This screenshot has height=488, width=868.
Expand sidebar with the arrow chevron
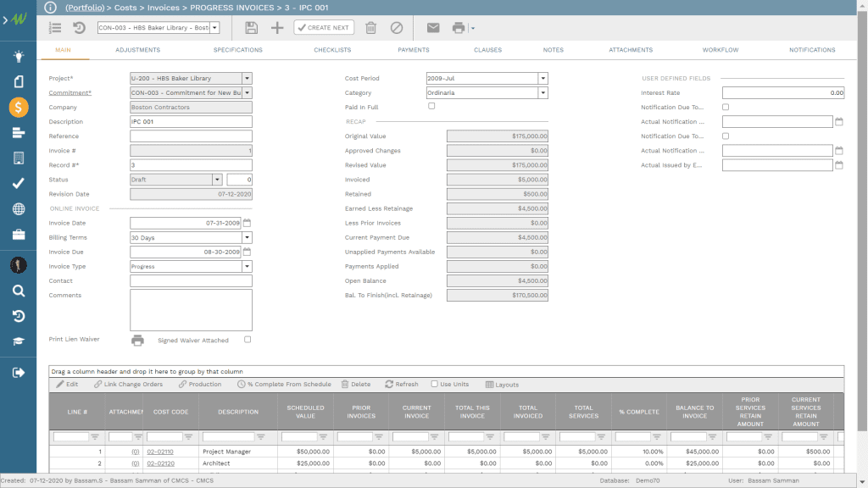click(x=5, y=20)
